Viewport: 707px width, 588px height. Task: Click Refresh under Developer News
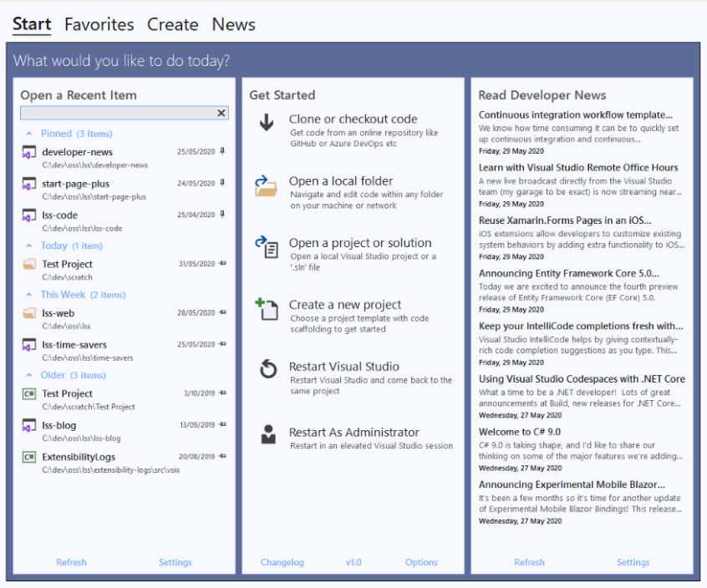[529, 562]
